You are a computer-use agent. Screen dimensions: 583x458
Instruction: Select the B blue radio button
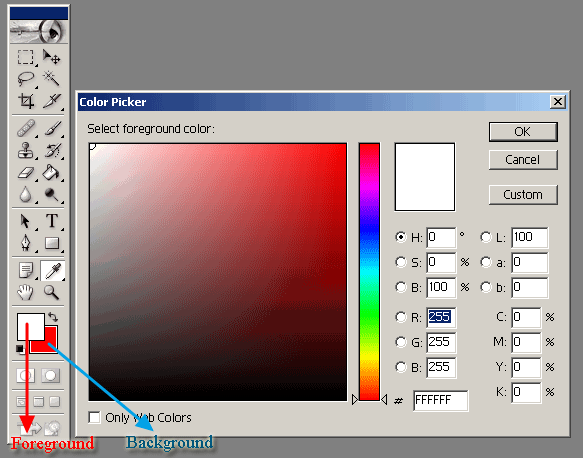pos(401,367)
